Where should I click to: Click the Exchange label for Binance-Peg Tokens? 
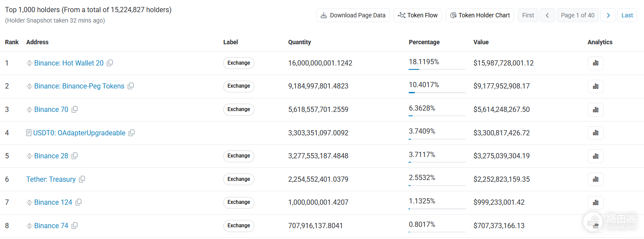pyautogui.click(x=239, y=86)
